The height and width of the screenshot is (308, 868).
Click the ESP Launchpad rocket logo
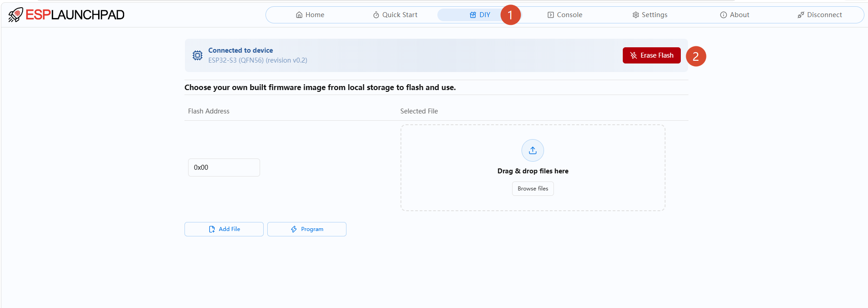pos(15,15)
